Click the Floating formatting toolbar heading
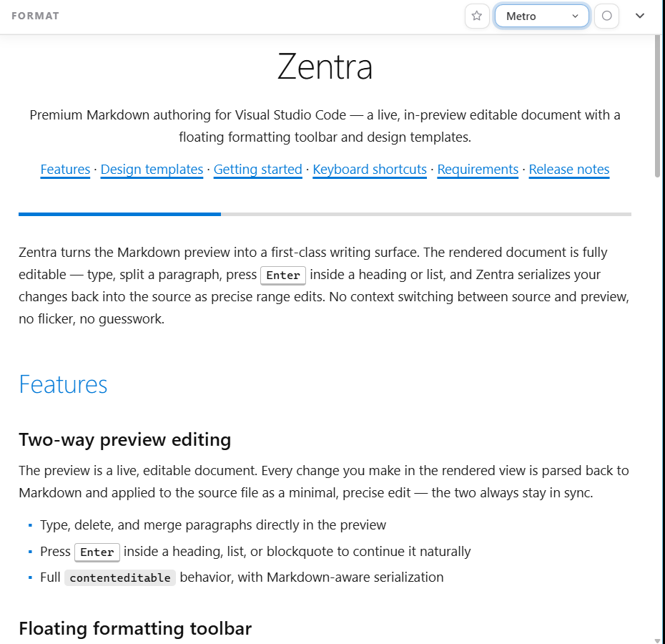The image size is (665, 644). (x=135, y=629)
